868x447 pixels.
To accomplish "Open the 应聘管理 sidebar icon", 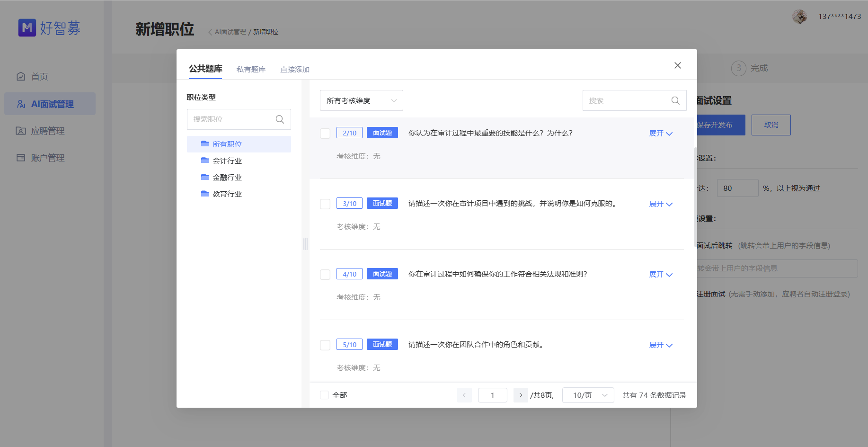I will (21, 131).
